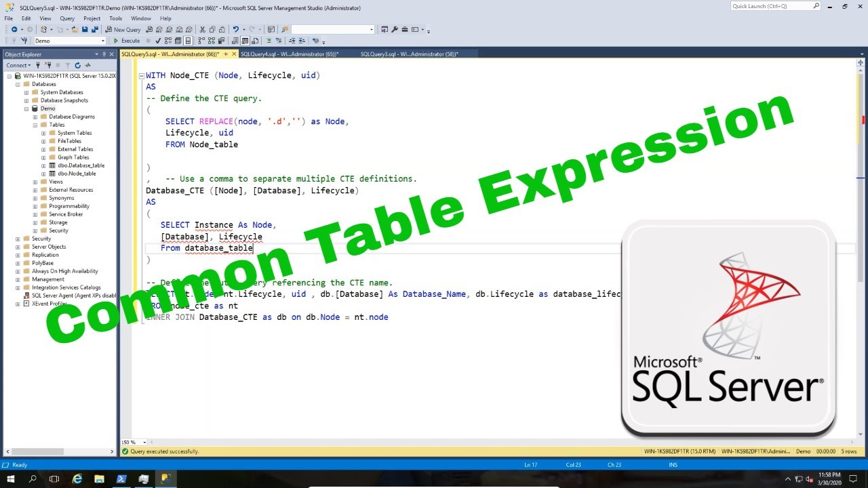Click the Comment Out Selected Lines icon

269,41
